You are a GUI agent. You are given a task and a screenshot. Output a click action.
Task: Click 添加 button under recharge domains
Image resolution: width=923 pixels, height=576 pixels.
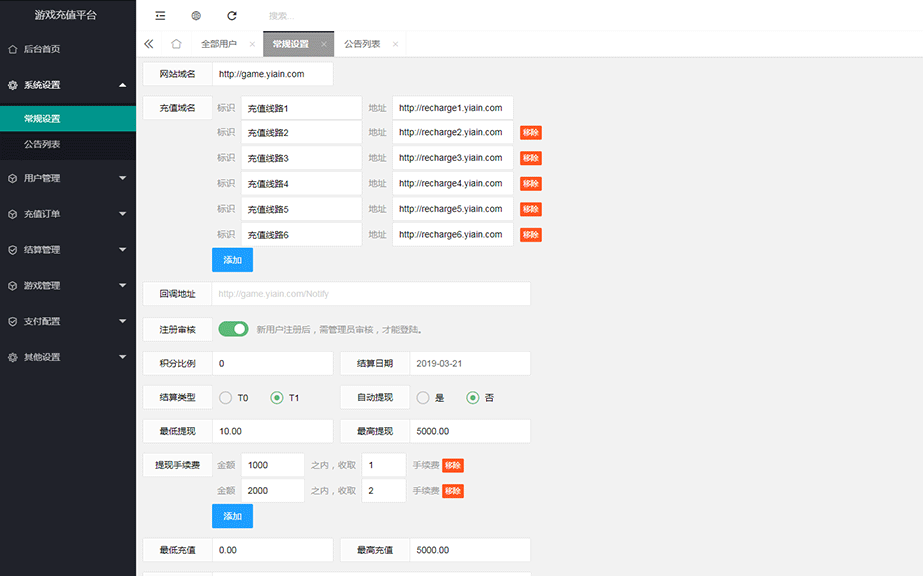[x=232, y=260]
